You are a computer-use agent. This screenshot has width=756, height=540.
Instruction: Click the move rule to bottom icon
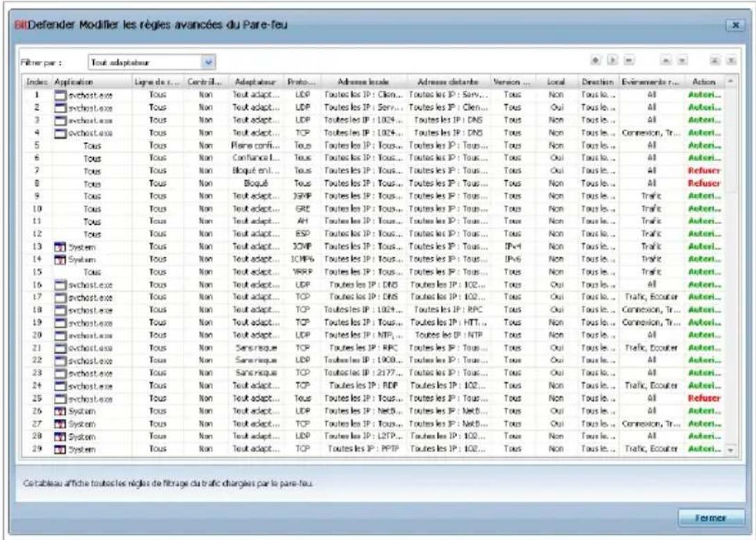732,61
